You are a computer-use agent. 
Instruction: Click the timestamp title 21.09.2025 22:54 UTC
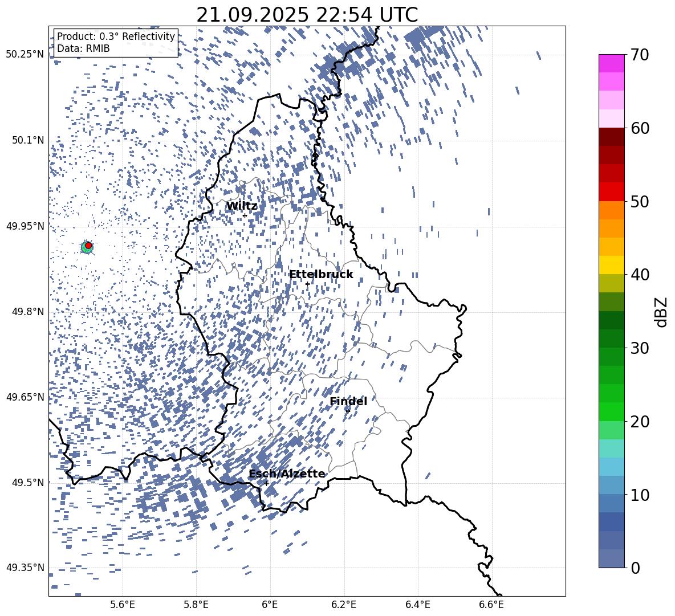coord(307,15)
